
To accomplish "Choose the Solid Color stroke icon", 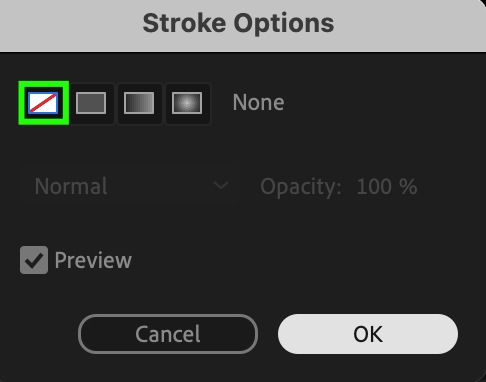I will (x=91, y=103).
